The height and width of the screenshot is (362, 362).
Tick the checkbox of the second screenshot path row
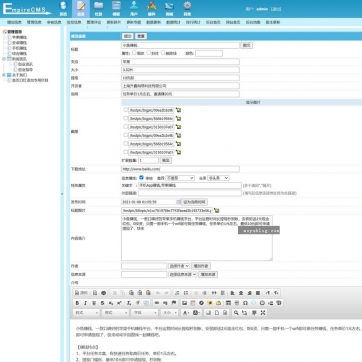tap(126, 118)
